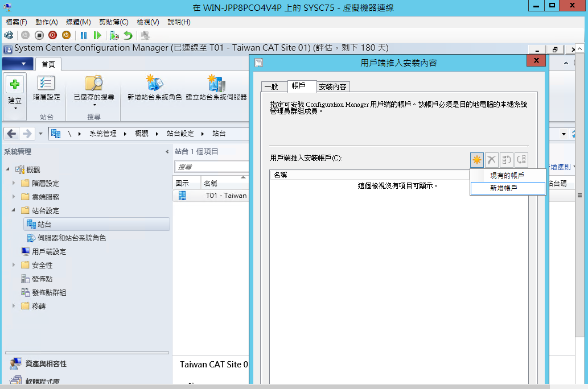Switch to the 帳戶 tab

pyautogui.click(x=302, y=86)
